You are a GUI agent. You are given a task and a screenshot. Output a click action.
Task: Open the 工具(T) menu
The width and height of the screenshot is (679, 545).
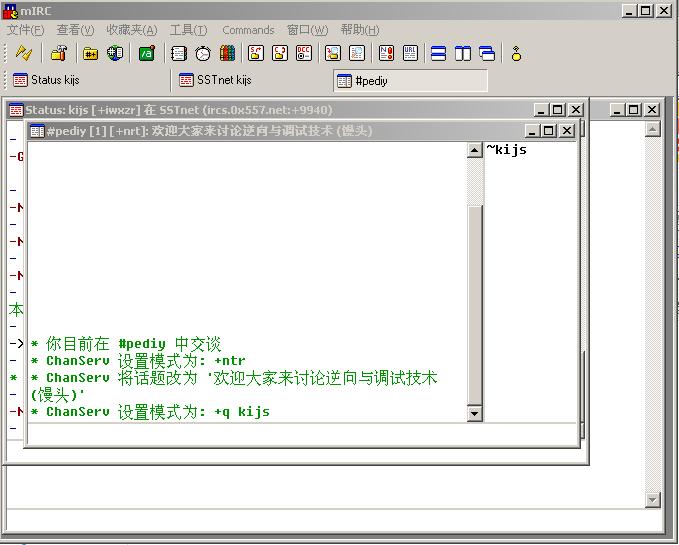[188, 30]
